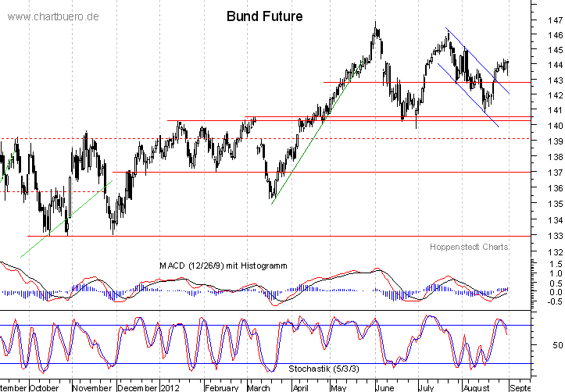The width and height of the screenshot is (565, 392).
Task: Click the 134 price axis value
Action: (x=555, y=219)
